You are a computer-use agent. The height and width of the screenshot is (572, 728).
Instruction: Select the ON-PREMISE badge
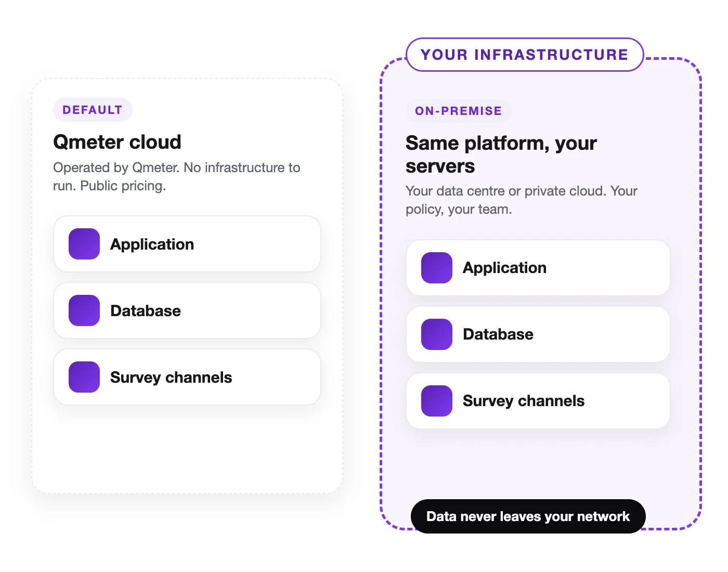coord(459,111)
